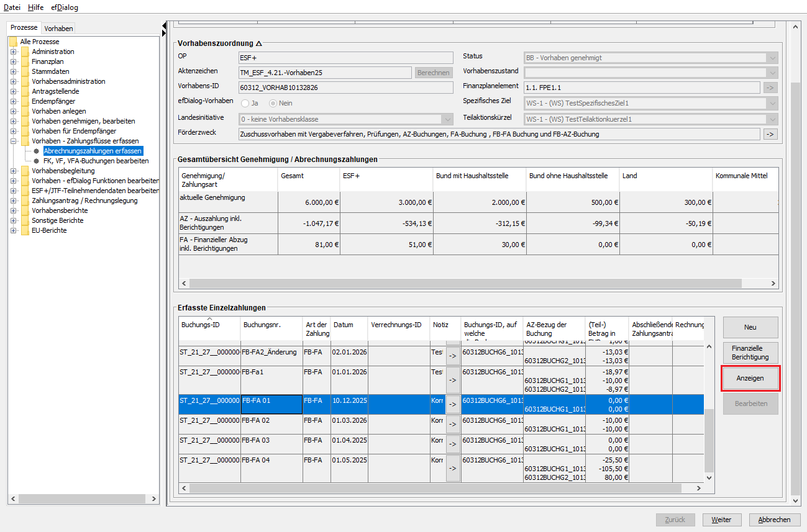Viewport: 807px width, 532px height.
Task: Select the Nein radio button
Action: tap(273, 103)
